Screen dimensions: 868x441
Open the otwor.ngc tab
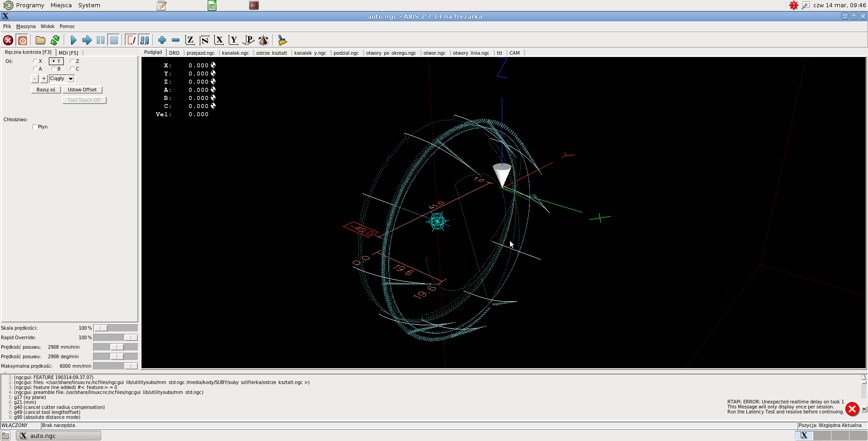click(434, 53)
